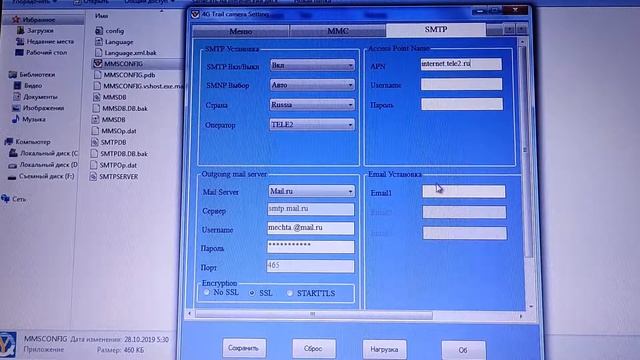
Task: Open Видео library in Explorer sidebar
Action: pyautogui.click(x=33, y=86)
